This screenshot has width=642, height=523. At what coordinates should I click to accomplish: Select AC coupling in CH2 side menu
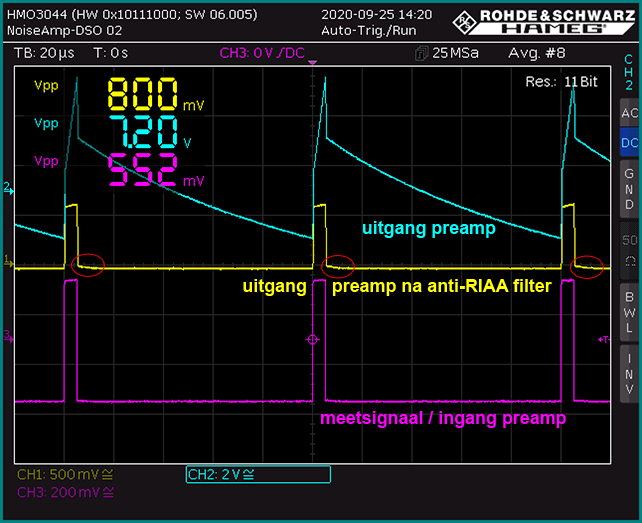click(629, 113)
